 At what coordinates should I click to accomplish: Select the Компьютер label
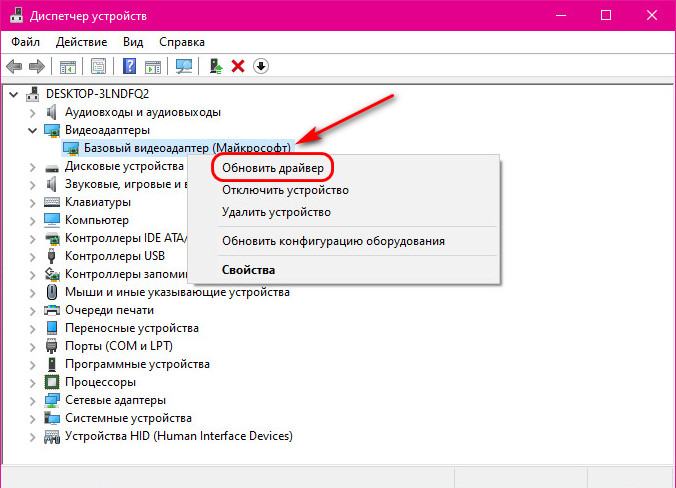[x=97, y=220]
